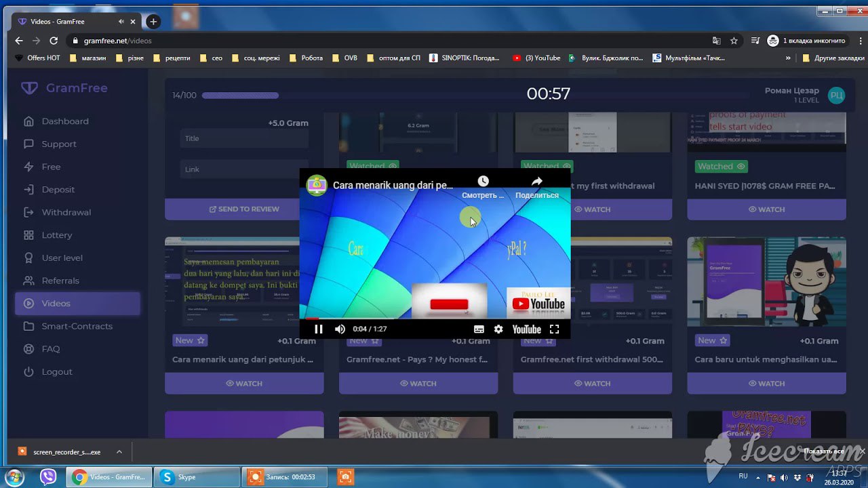Open a new browser tab
Screen dimensions: 868x488
coord(153,22)
